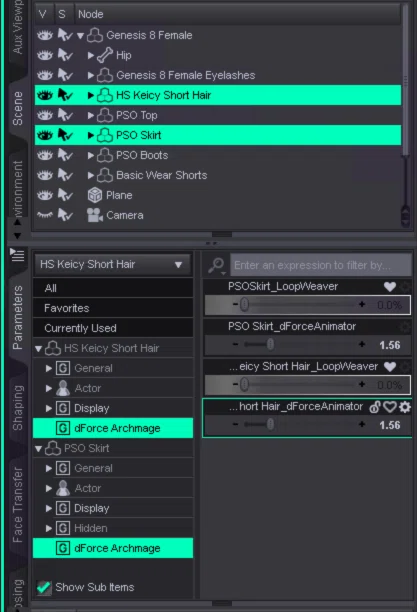Image resolution: width=417 pixels, height=612 pixels.
Task: Click Hair_dForceAnimator slider handle
Action: pos(270,424)
